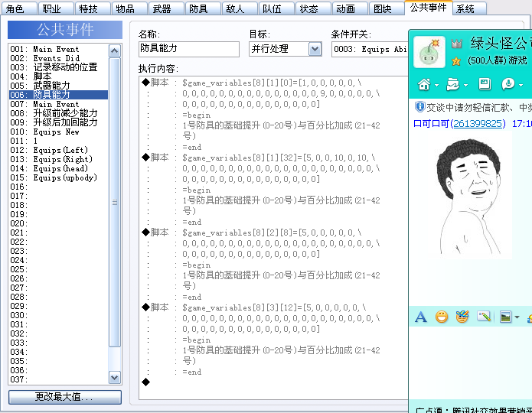The width and height of the screenshot is (532, 413).
Task: Select empty event slot 037
Action: [x=58, y=379]
